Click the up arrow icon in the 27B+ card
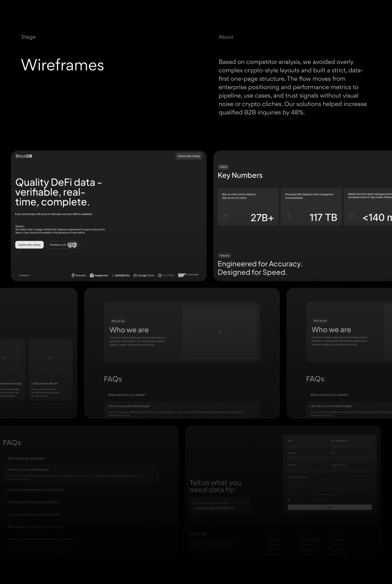 pos(225,217)
